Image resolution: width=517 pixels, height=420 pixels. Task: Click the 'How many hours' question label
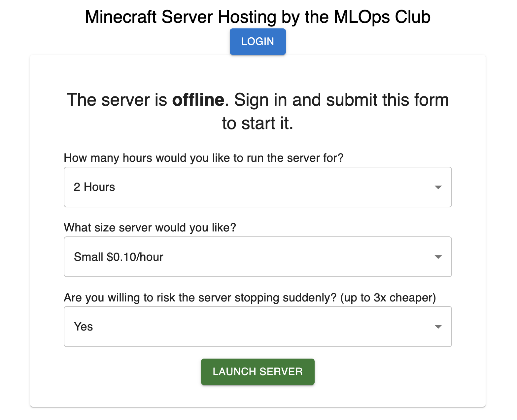203,158
